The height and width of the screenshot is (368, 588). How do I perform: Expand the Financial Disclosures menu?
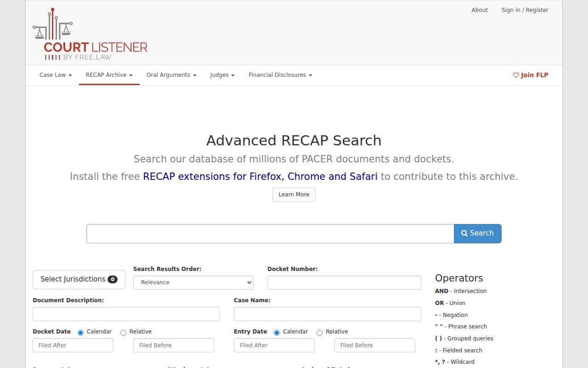click(x=280, y=75)
